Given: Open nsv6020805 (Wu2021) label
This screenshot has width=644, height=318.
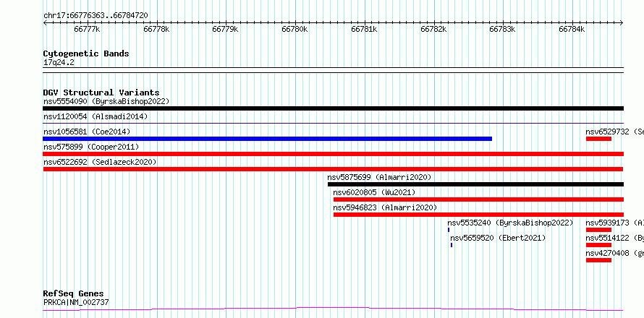Looking at the screenshot, I should 374,192.
